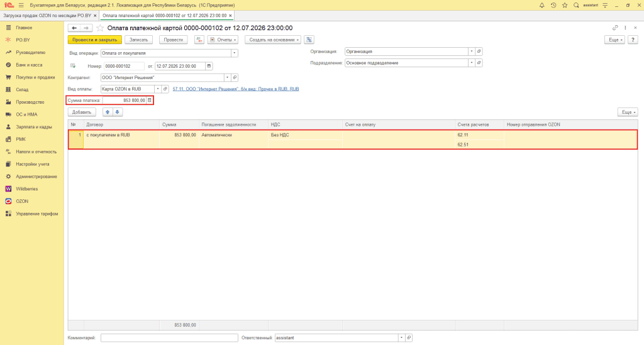The image size is (644, 345).
Task: Open Банк и касса menu section
Action: (29, 65)
